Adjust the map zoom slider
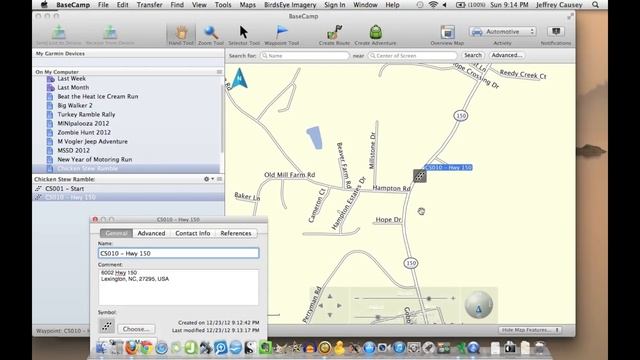Screen dimensions: 640x360 click(x=429, y=299)
